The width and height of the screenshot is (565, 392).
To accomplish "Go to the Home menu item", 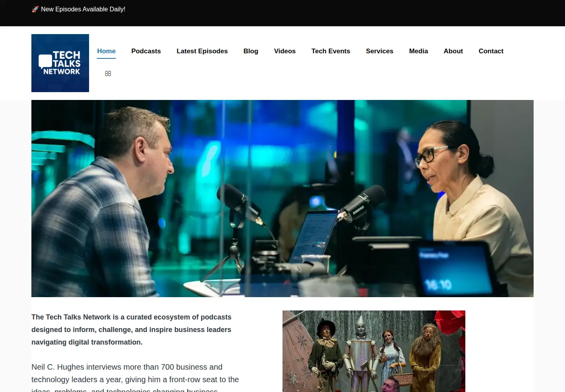I will coord(106,51).
